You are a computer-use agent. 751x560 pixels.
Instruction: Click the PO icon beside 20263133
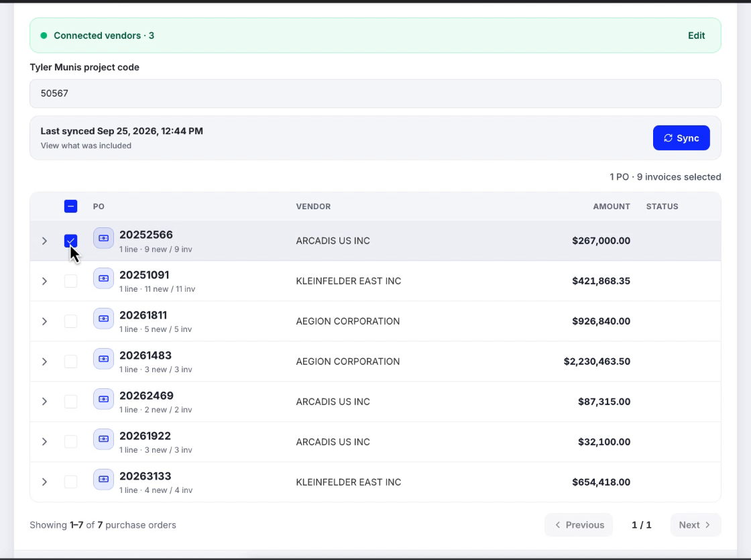pos(103,480)
